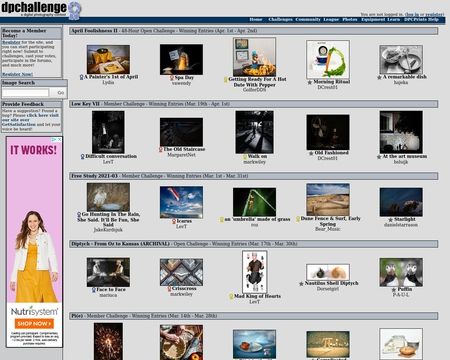The height and width of the screenshot is (360, 450).
Task: Close the Nutrisystem ad with X icon
Action: pyautogui.click(x=60, y=140)
